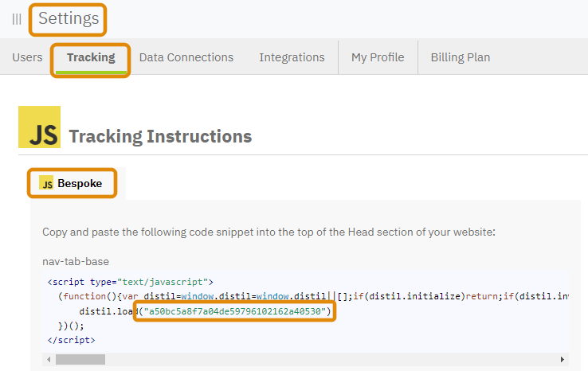The image size is (588, 371).
Task: Click the Settings page title
Action: pyautogui.click(x=69, y=18)
